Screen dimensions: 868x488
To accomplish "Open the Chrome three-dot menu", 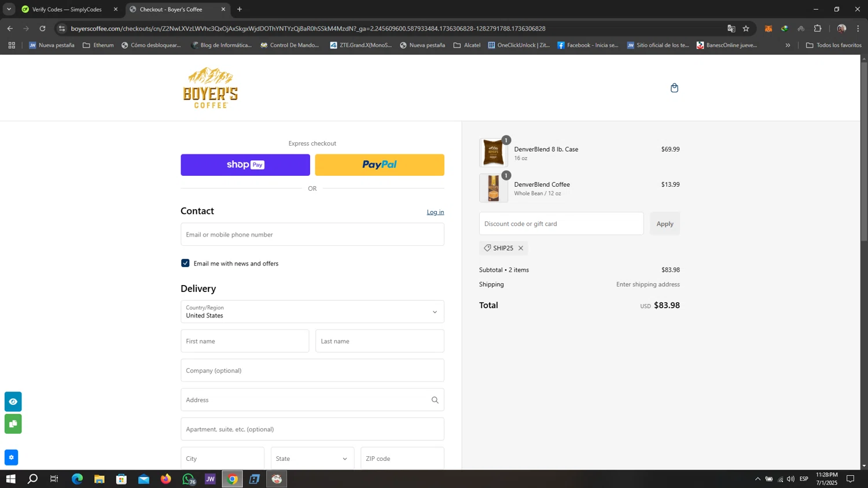I will click(x=858, y=28).
